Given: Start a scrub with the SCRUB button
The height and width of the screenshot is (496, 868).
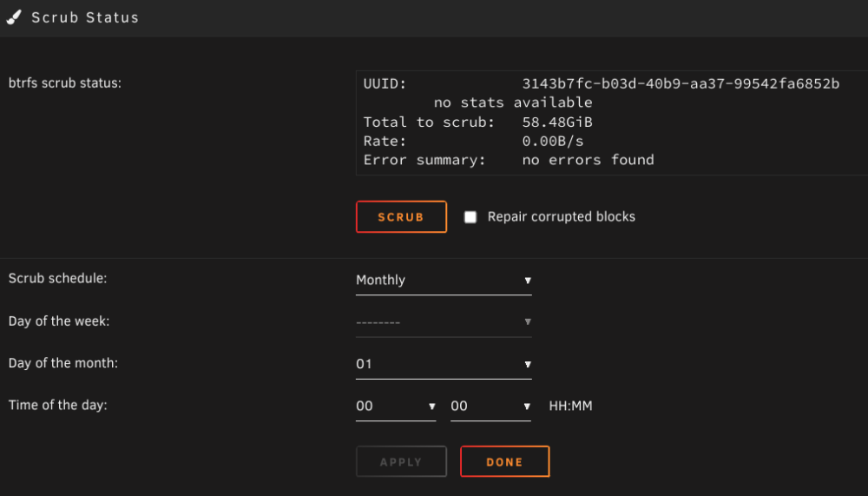Looking at the screenshot, I should coord(401,216).
